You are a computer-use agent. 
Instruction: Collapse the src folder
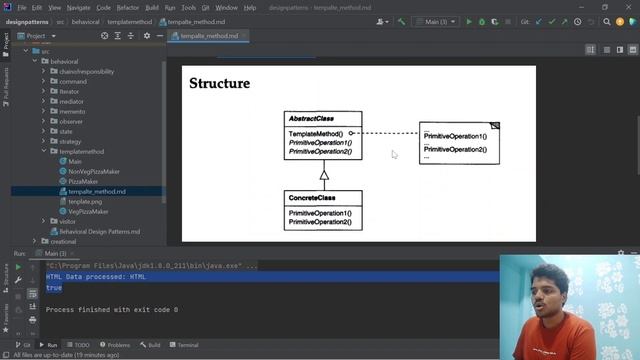pos(26,51)
